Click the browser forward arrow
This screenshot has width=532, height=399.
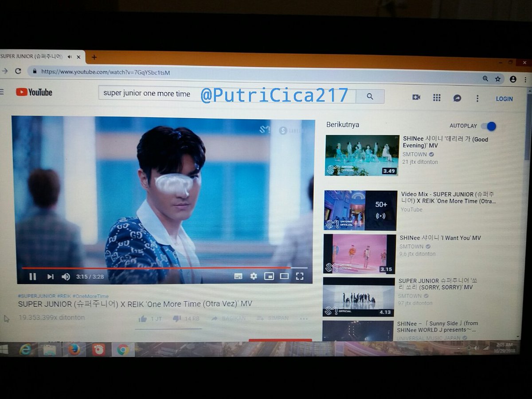click(4, 71)
